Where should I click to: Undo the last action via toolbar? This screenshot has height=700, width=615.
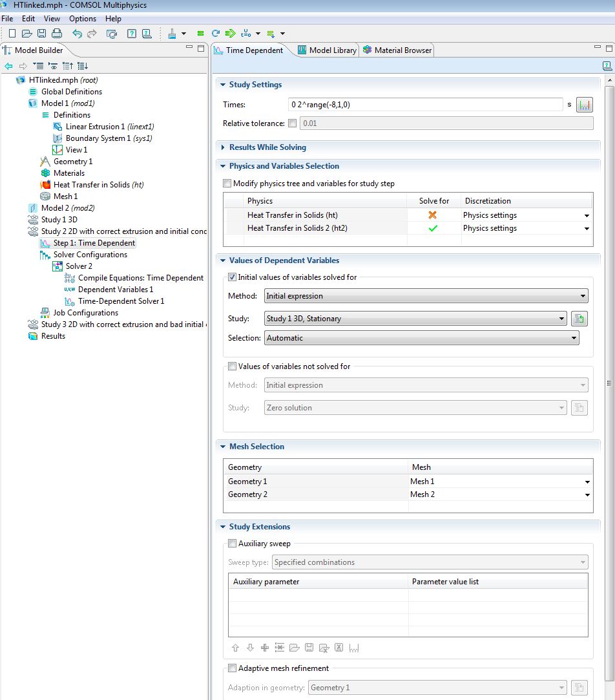[77, 34]
